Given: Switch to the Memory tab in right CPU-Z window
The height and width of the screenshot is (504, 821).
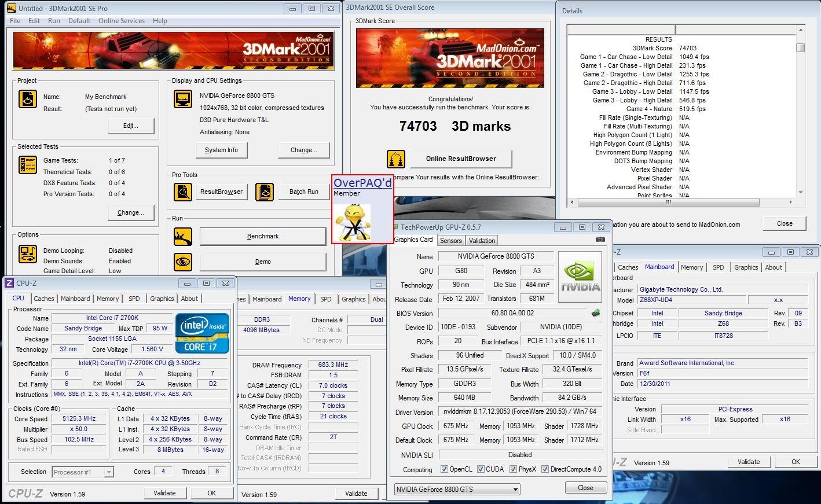Looking at the screenshot, I should (692, 267).
